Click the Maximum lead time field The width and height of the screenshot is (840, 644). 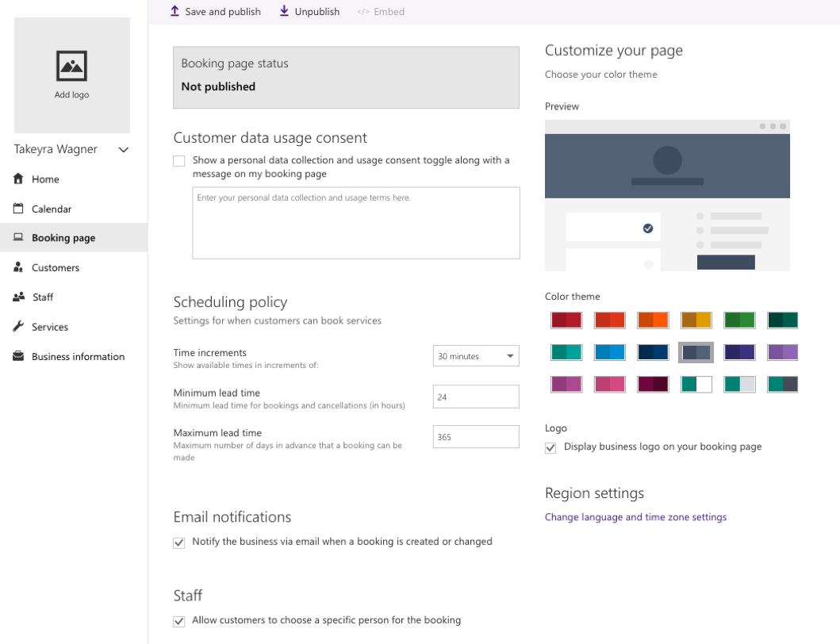(476, 437)
